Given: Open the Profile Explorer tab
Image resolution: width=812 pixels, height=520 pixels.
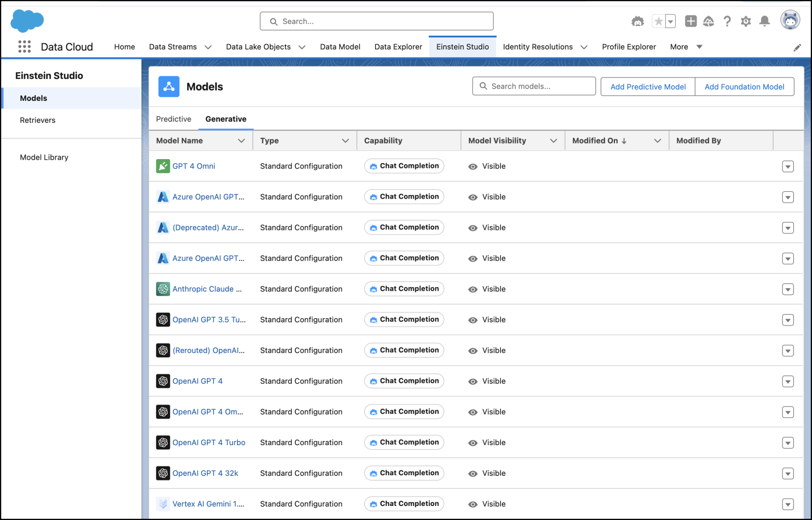Looking at the screenshot, I should click(629, 47).
